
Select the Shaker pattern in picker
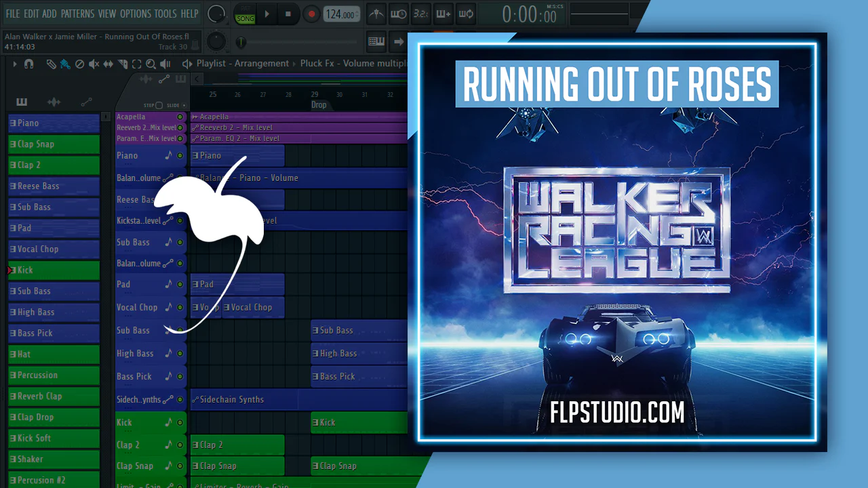[x=54, y=460]
